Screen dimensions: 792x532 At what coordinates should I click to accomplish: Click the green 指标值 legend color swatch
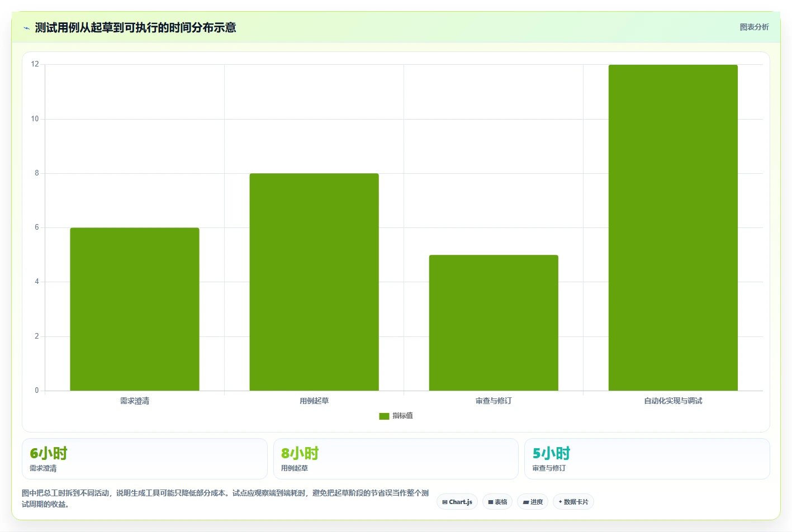pos(384,416)
